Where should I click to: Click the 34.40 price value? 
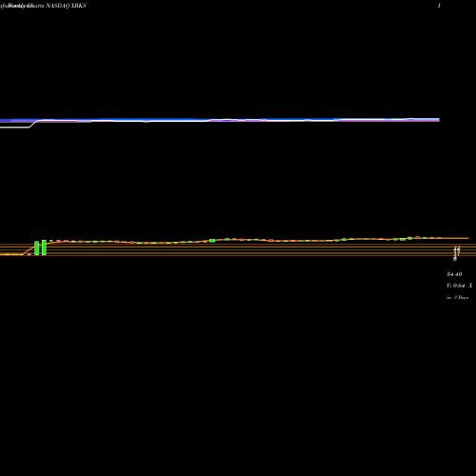(454, 274)
